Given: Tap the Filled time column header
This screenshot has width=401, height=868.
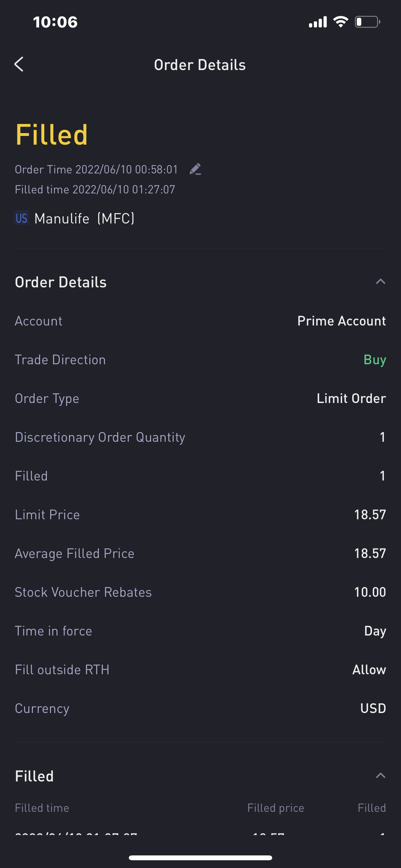Looking at the screenshot, I should coord(42,808).
